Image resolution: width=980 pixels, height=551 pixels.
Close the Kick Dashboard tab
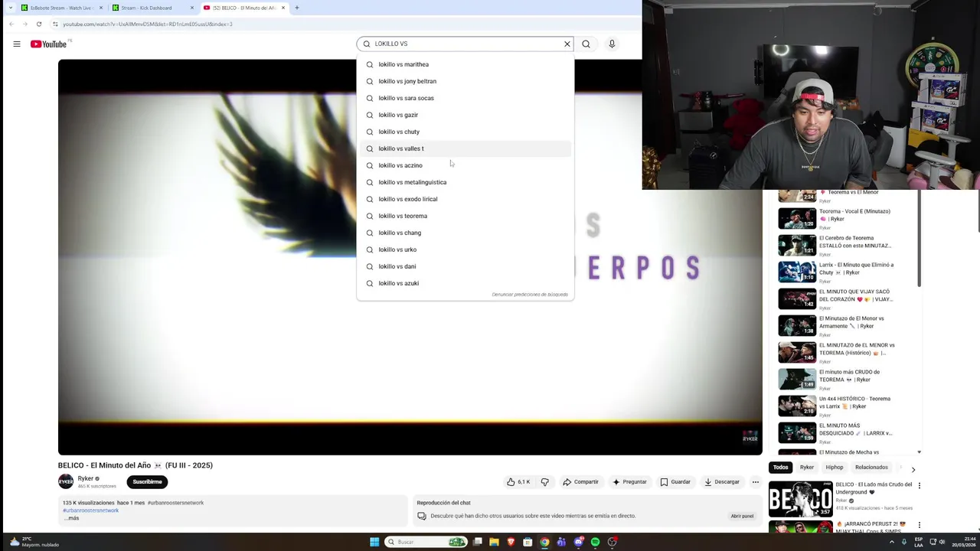[x=191, y=8]
